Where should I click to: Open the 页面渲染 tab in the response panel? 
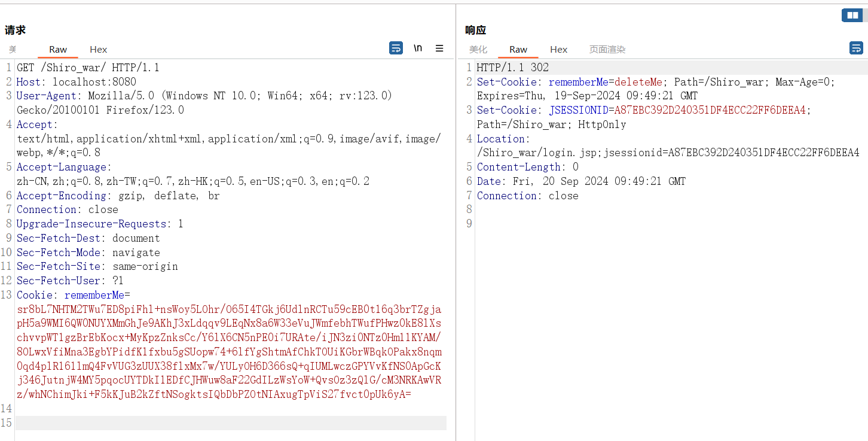[x=607, y=50]
